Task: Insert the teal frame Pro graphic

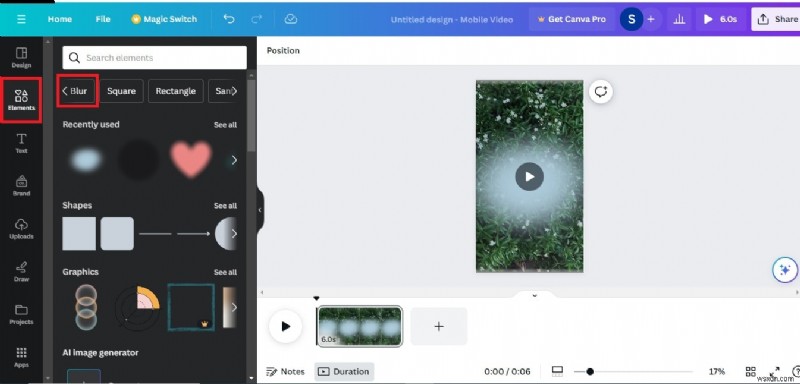Action: [191, 307]
